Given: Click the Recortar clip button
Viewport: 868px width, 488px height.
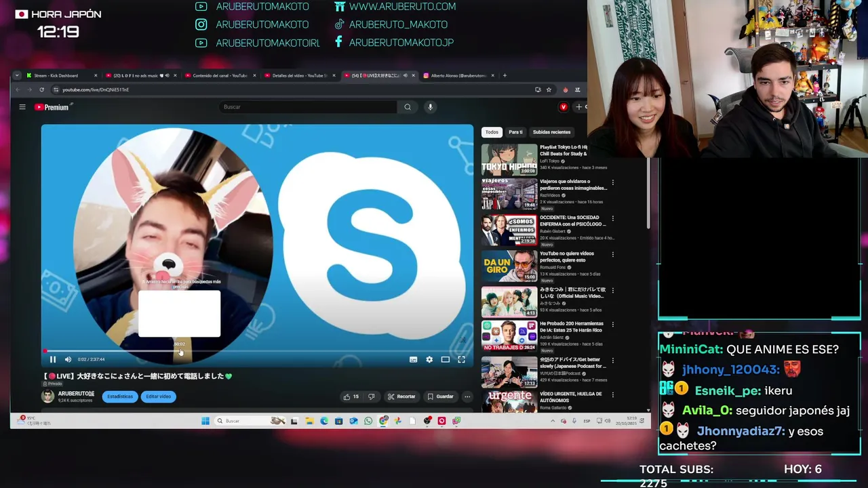Looking at the screenshot, I should click(401, 396).
